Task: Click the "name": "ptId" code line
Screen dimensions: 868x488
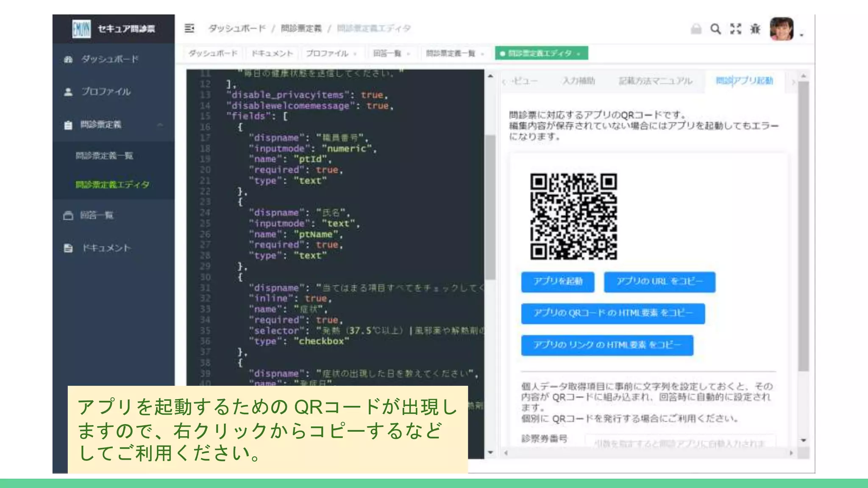Action: (290, 159)
